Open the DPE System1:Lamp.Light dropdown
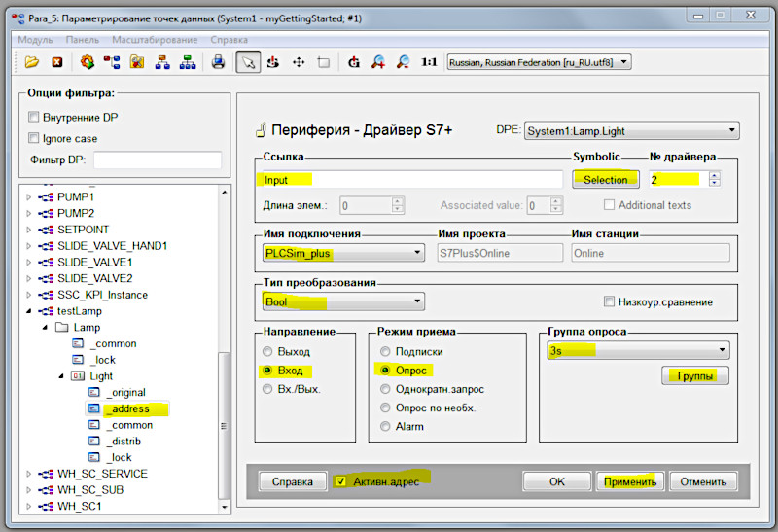The height and width of the screenshot is (532, 778). (x=631, y=131)
